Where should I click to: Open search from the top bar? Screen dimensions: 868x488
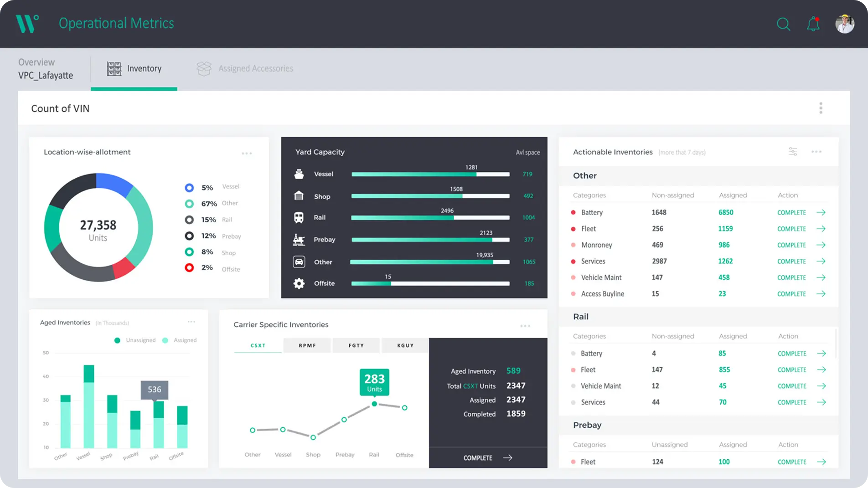(x=783, y=24)
